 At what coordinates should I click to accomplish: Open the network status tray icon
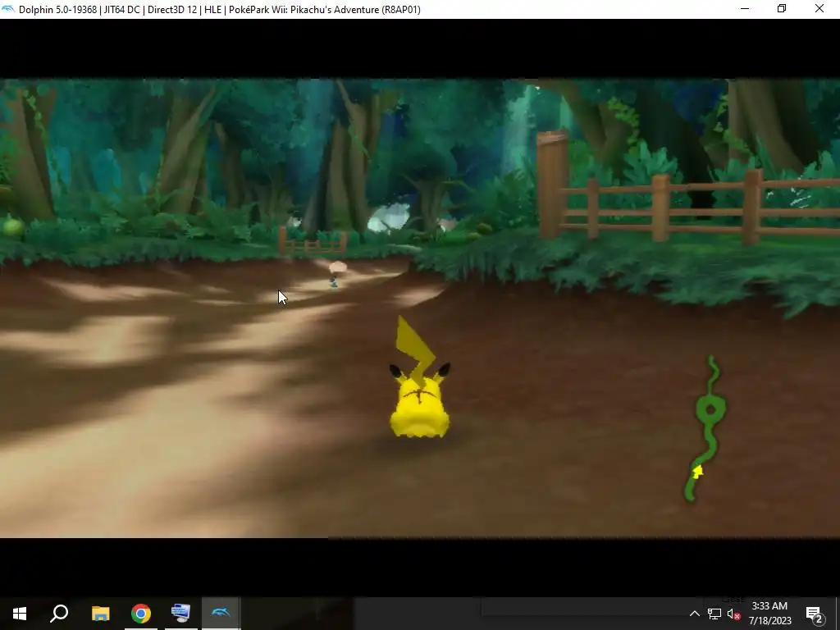[714, 614]
